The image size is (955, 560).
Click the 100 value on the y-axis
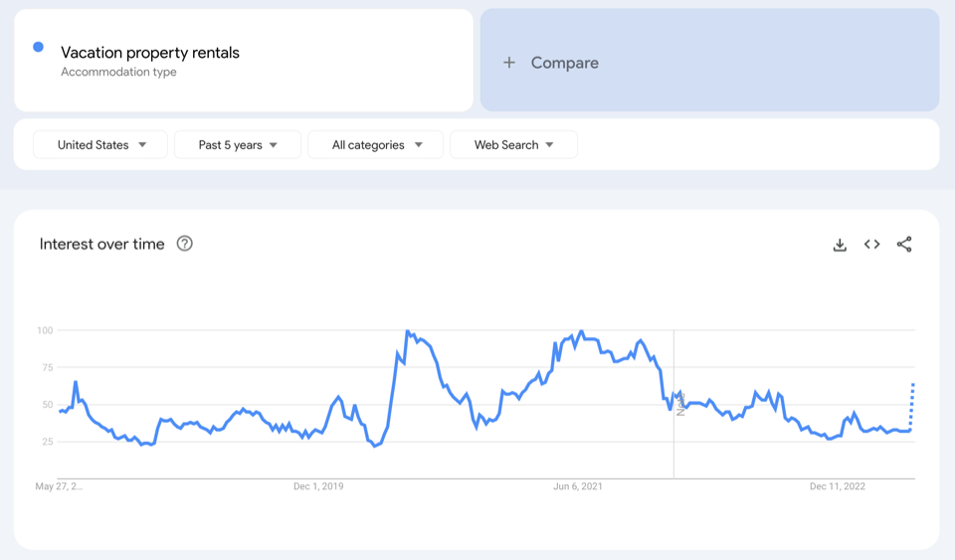pyautogui.click(x=44, y=330)
